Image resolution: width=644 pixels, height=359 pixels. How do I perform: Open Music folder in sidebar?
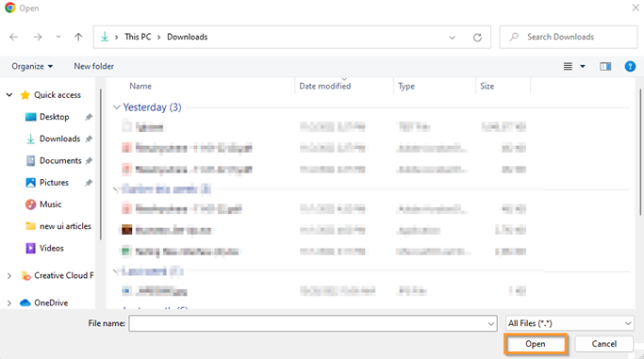tap(51, 204)
